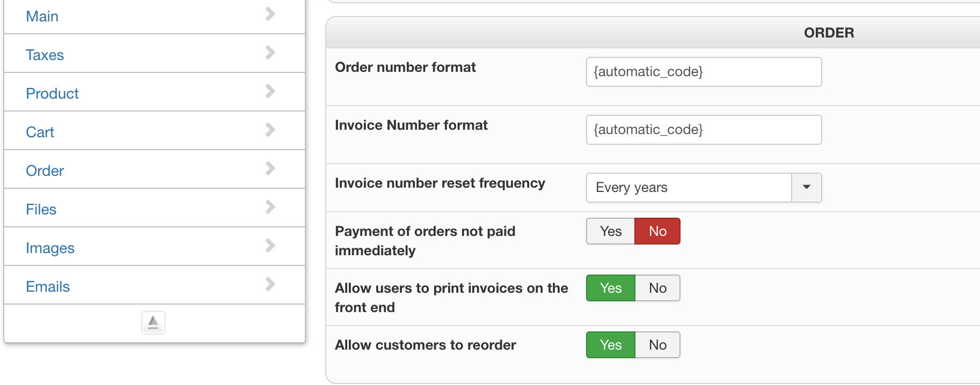Image resolution: width=980 pixels, height=385 pixels.
Task: Click the chevron arrow beside Images
Action: pos(270,246)
